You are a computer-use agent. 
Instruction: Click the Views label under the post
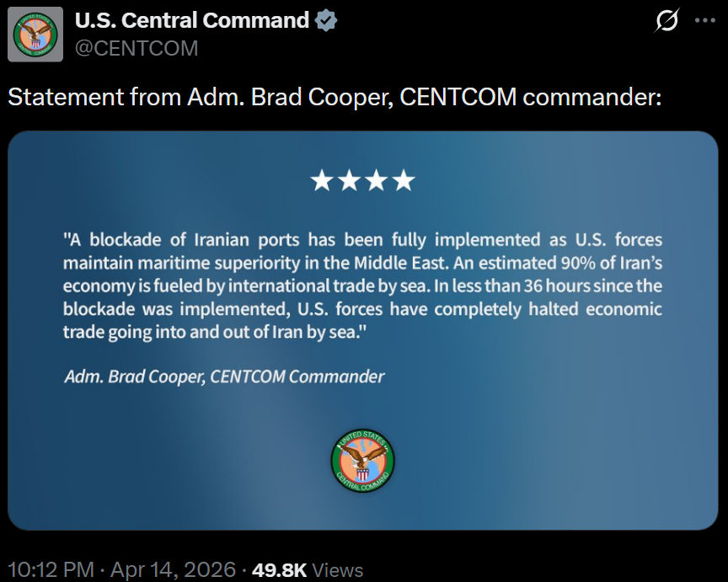point(338,570)
